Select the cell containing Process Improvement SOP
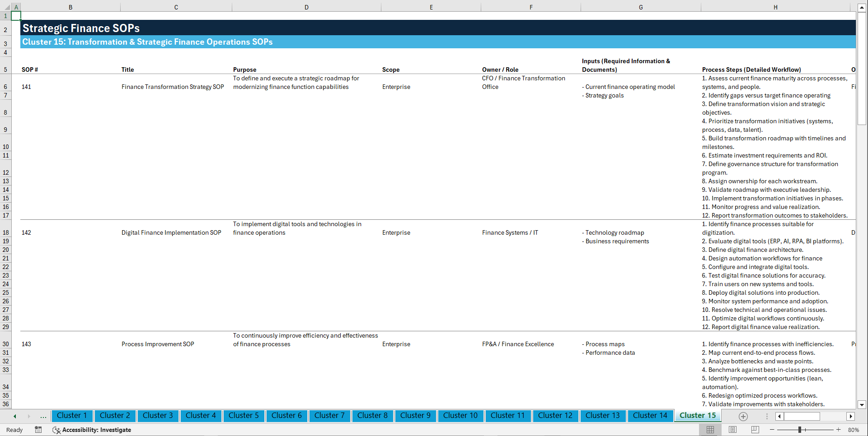 point(158,344)
